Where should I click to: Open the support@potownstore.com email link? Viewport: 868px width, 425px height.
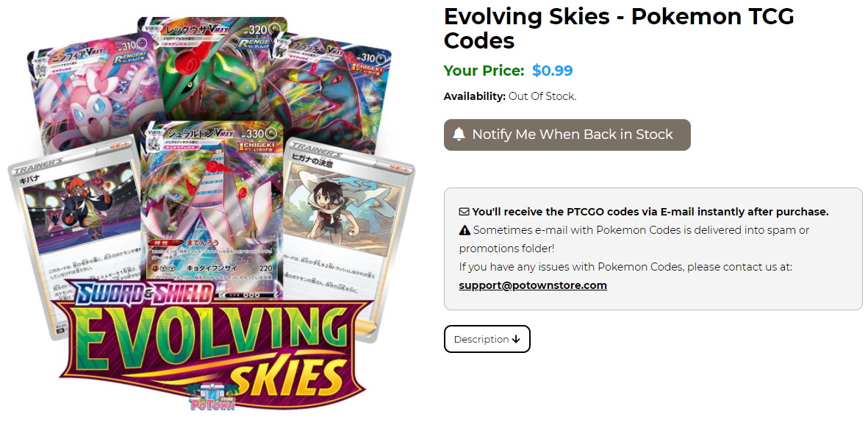(x=533, y=285)
